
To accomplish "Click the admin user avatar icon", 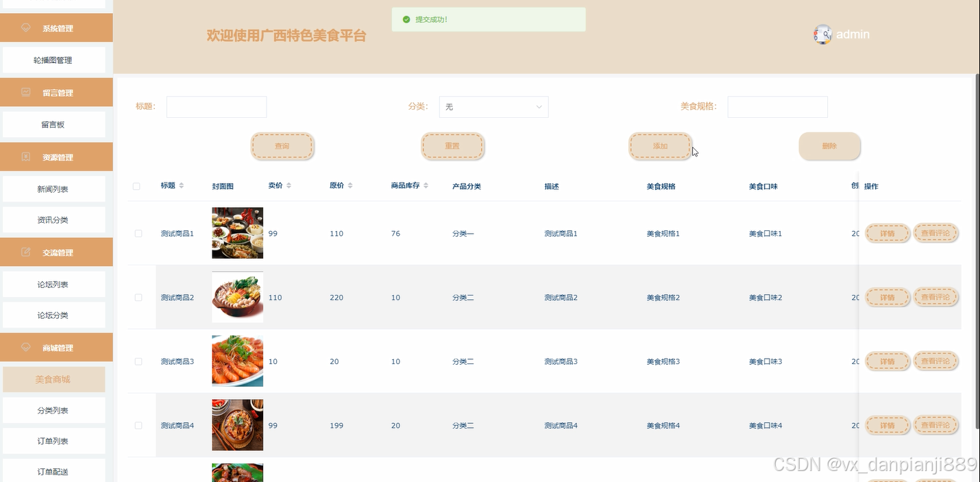I will (x=822, y=34).
